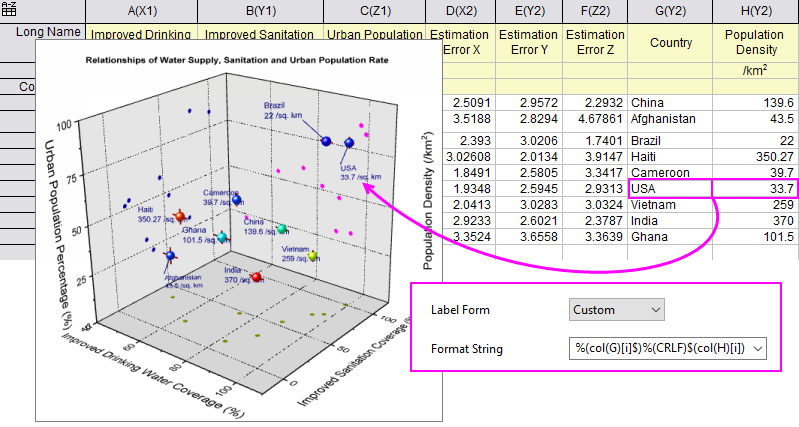The width and height of the screenshot is (799, 427).
Task: Select the red India data sphere
Action: [256, 276]
